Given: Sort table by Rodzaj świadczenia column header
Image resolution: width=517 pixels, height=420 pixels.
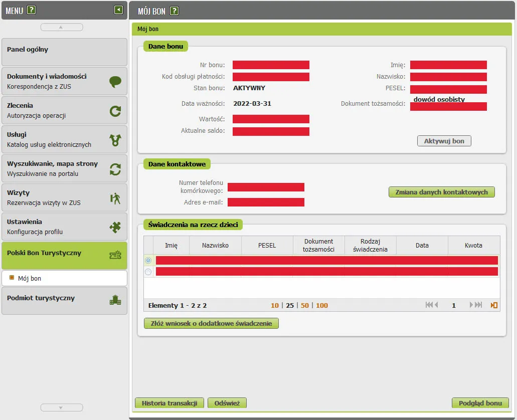Looking at the screenshot, I should [370, 245].
